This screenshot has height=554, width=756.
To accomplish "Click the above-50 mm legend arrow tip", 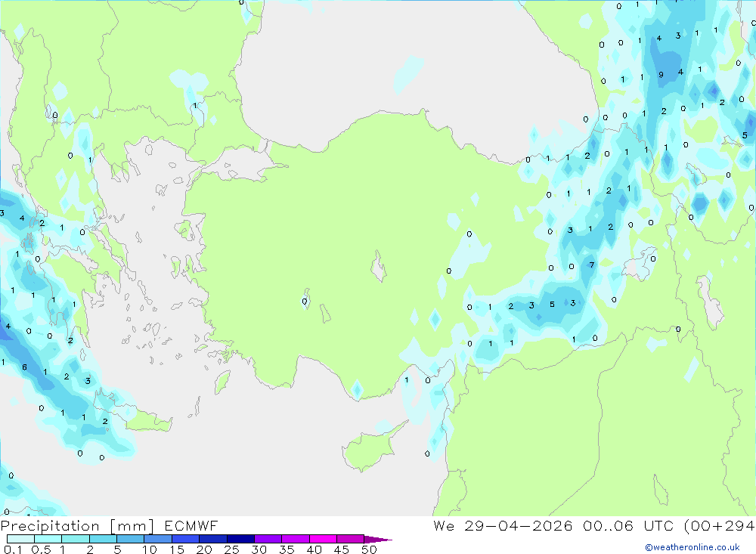I will [378, 540].
